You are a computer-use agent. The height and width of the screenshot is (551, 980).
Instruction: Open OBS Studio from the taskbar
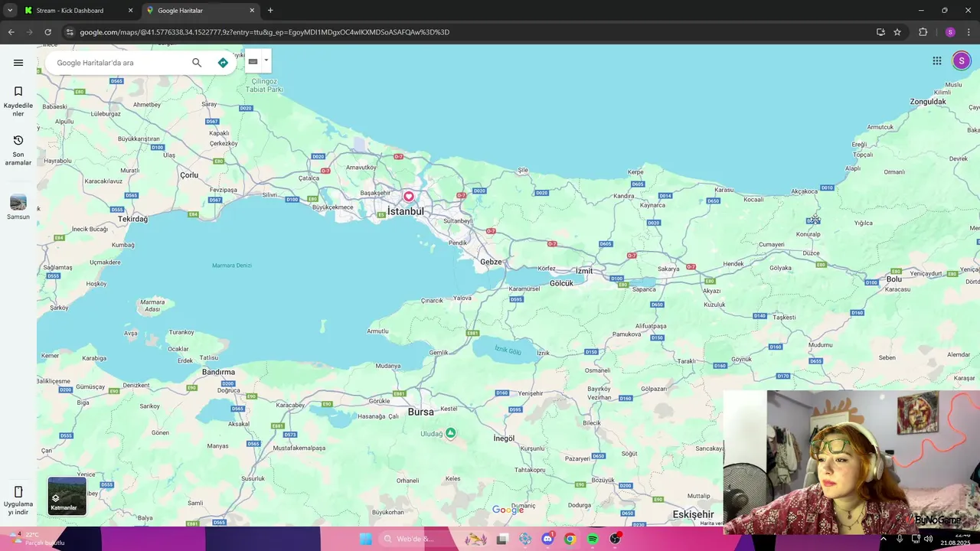point(615,539)
